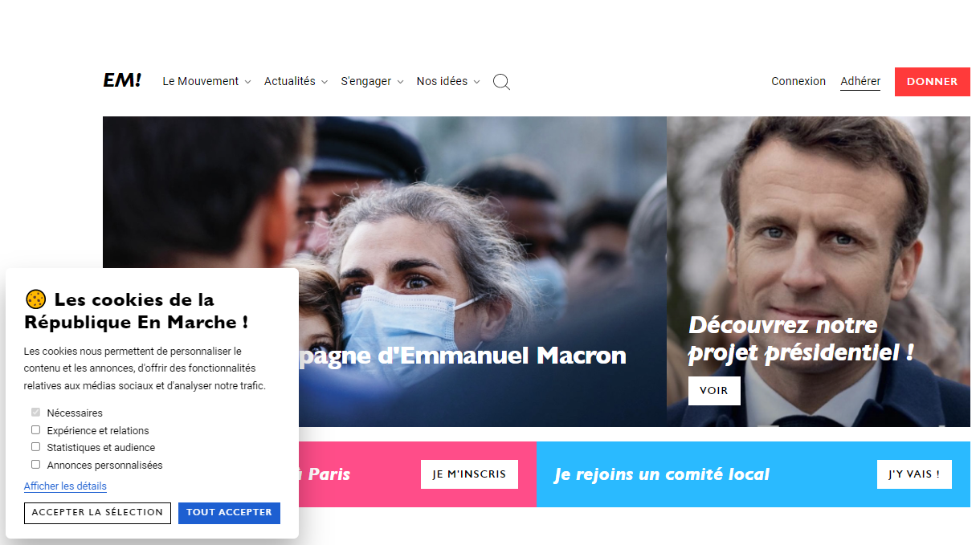Check Statistiques et audience option

pos(35,447)
